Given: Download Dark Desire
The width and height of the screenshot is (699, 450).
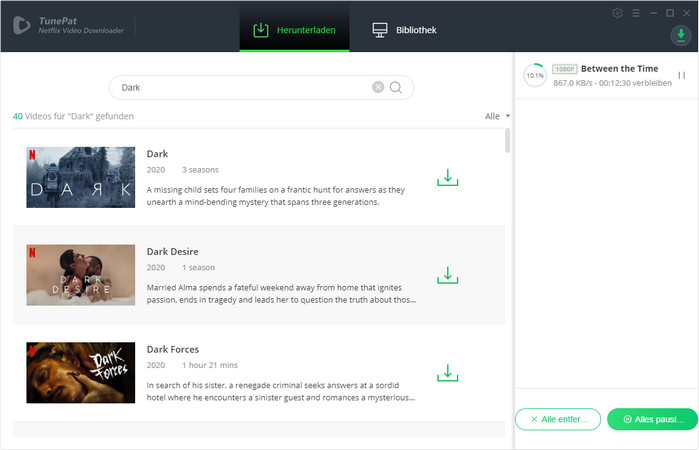Looking at the screenshot, I should 448,275.
